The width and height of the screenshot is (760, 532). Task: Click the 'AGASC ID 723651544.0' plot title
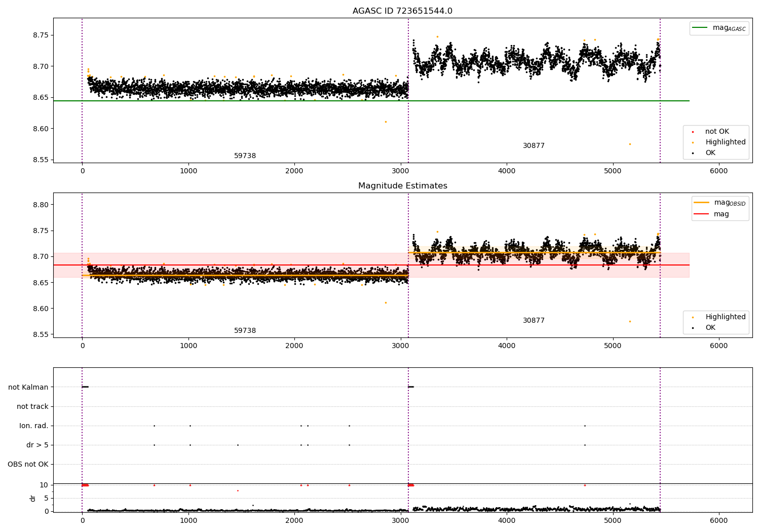(x=402, y=11)
